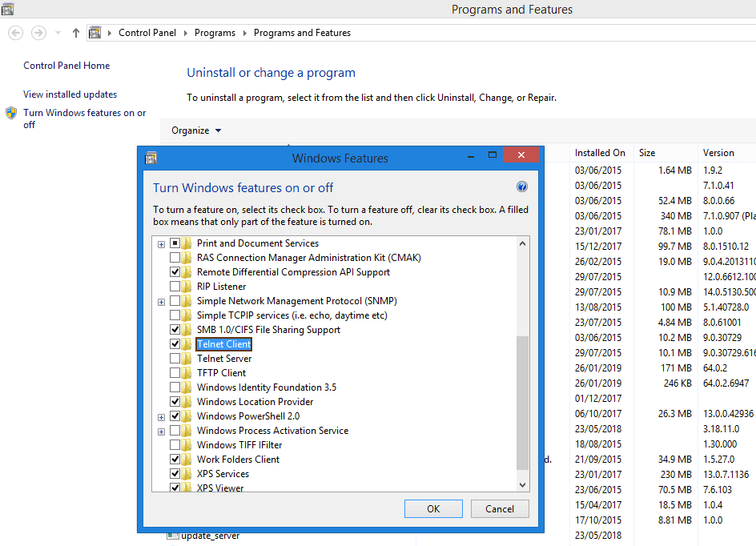Screen dimensions: 756x546
Task: Maximize the Windows Features dialog
Action: point(493,155)
